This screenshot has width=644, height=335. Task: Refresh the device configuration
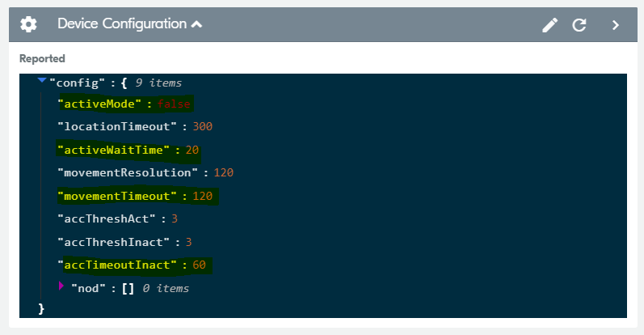(579, 25)
